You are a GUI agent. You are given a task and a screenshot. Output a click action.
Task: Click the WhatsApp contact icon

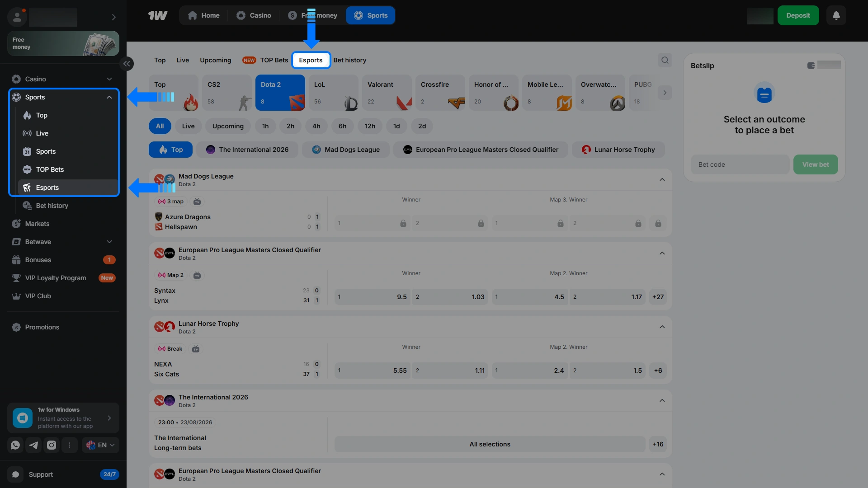point(15,445)
